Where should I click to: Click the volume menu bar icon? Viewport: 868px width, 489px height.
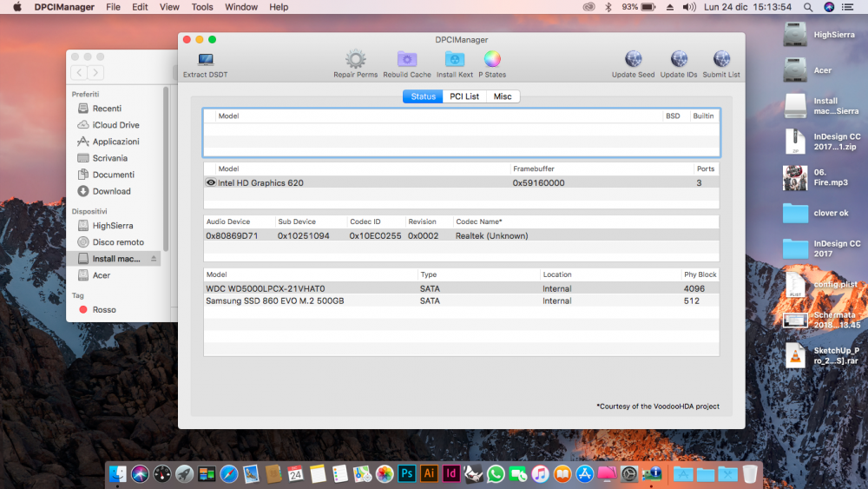coord(689,7)
